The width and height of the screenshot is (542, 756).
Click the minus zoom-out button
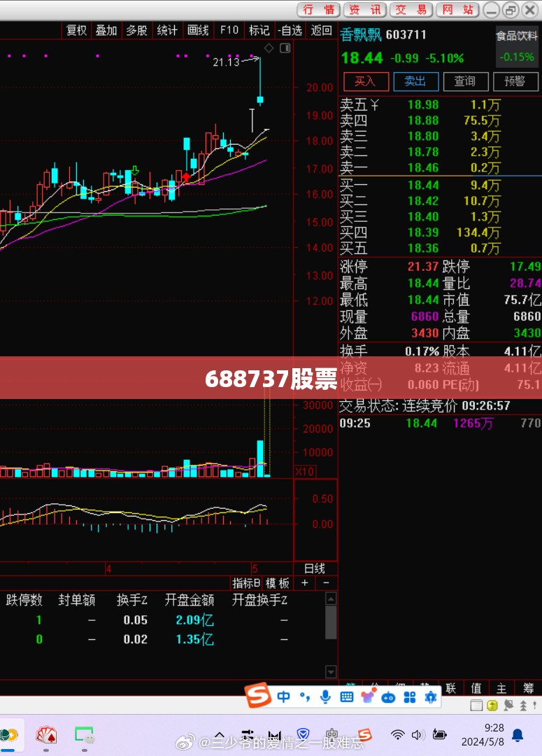click(x=326, y=583)
